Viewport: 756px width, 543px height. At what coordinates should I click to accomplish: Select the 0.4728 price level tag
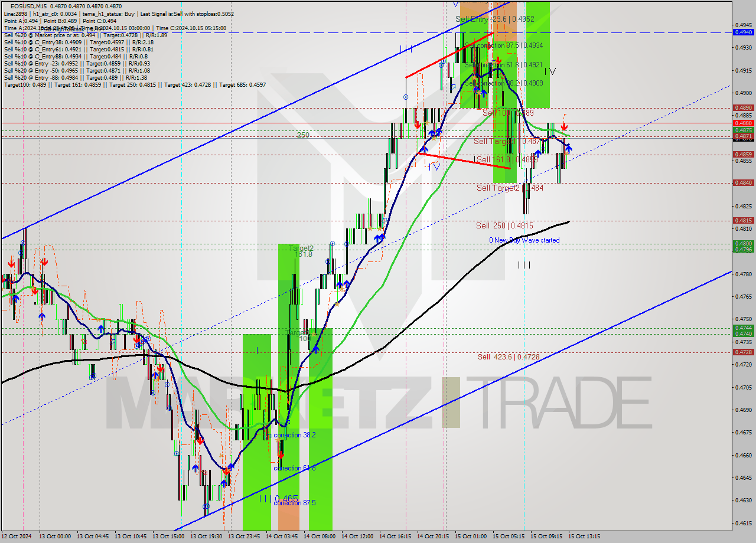click(742, 352)
